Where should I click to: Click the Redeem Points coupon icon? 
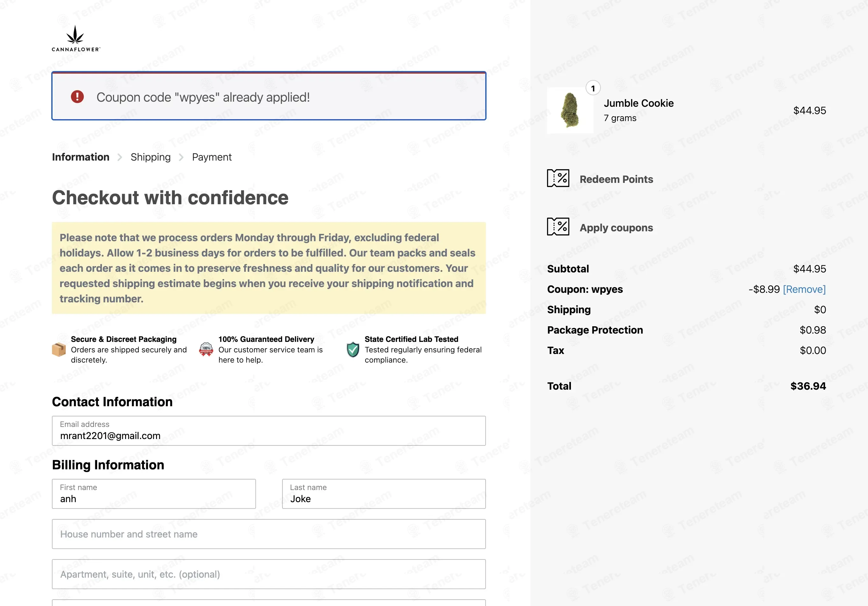[x=558, y=178]
